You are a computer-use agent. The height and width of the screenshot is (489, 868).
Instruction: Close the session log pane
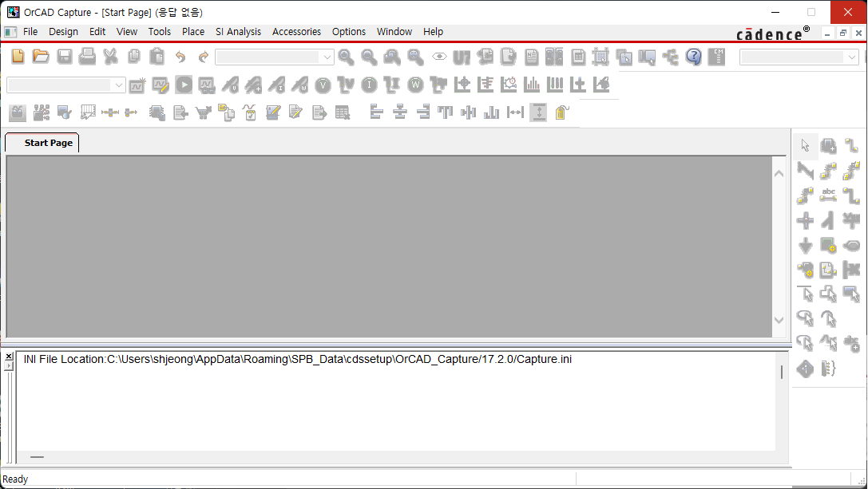click(9, 357)
